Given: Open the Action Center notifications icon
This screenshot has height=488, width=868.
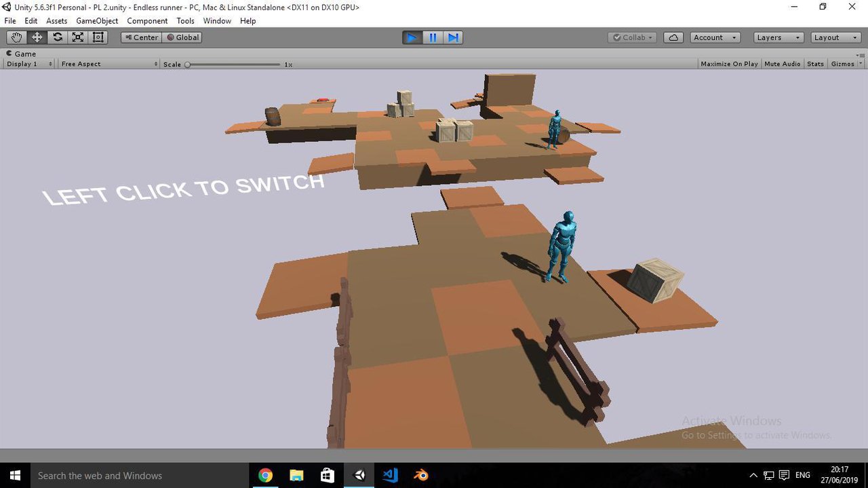Looking at the screenshot, I should click(x=785, y=475).
